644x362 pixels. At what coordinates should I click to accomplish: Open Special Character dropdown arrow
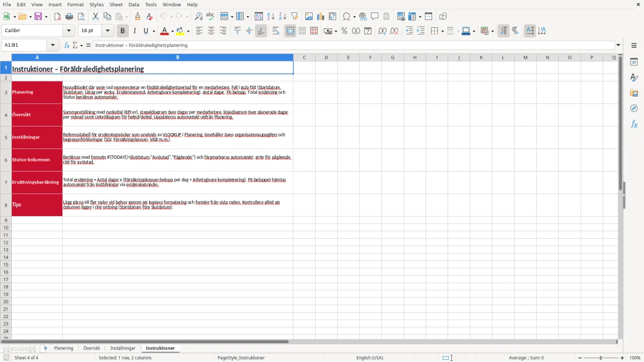pos(354,17)
